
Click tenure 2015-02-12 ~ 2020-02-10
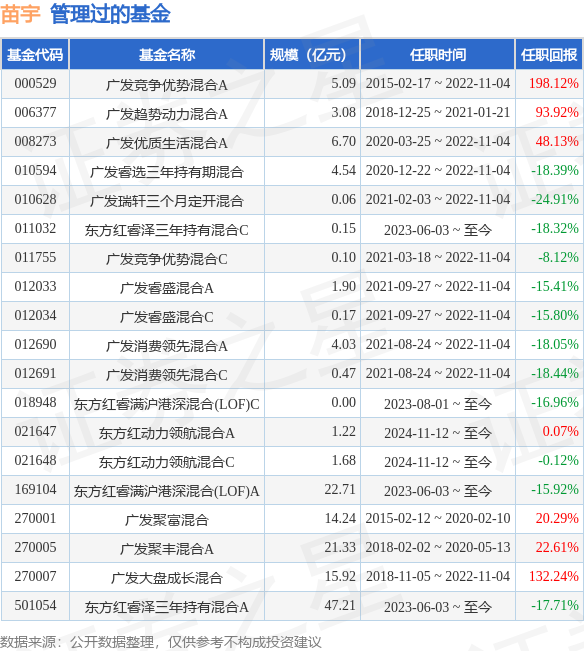coord(438,519)
